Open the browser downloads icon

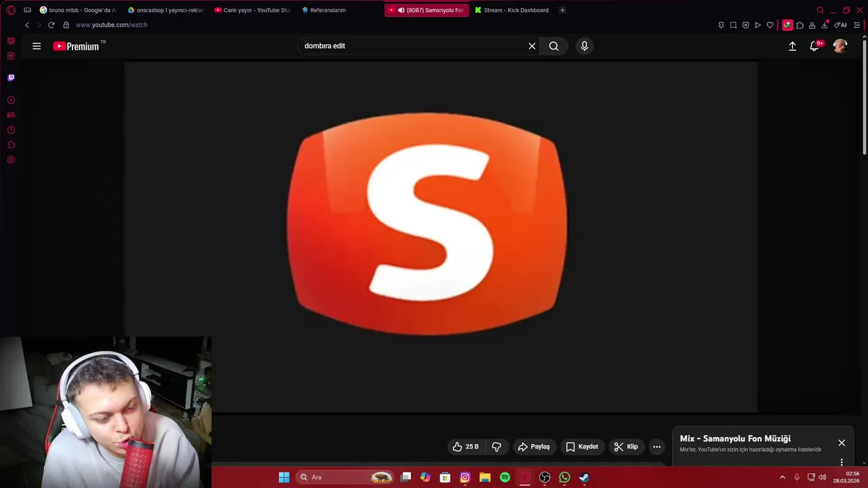click(x=825, y=25)
